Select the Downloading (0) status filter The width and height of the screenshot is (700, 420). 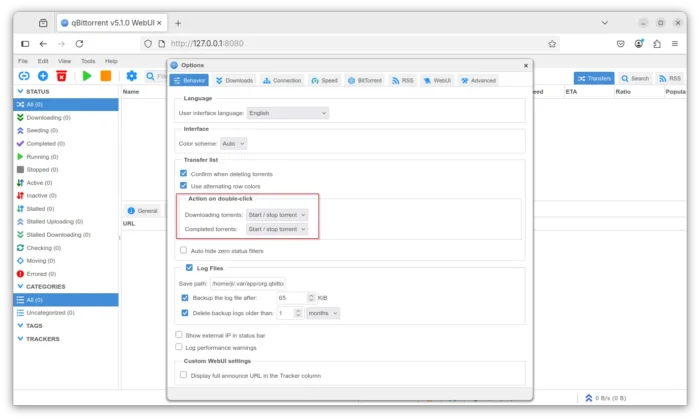point(66,117)
